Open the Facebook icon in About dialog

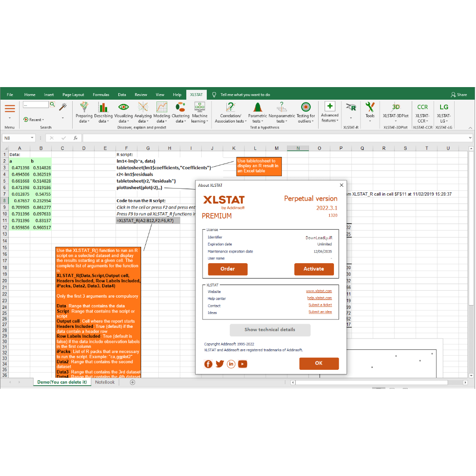click(x=208, y=364)
